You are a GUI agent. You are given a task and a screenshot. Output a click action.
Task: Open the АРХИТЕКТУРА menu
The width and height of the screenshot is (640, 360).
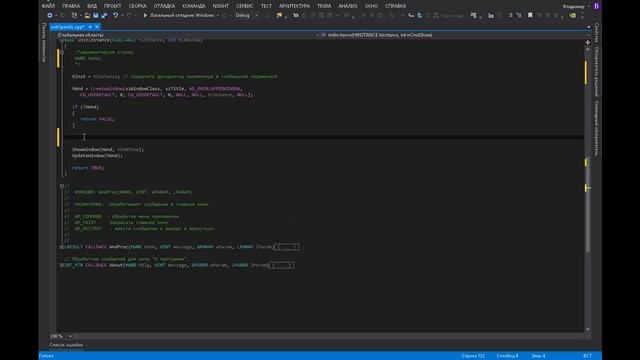tap(294, 6)
